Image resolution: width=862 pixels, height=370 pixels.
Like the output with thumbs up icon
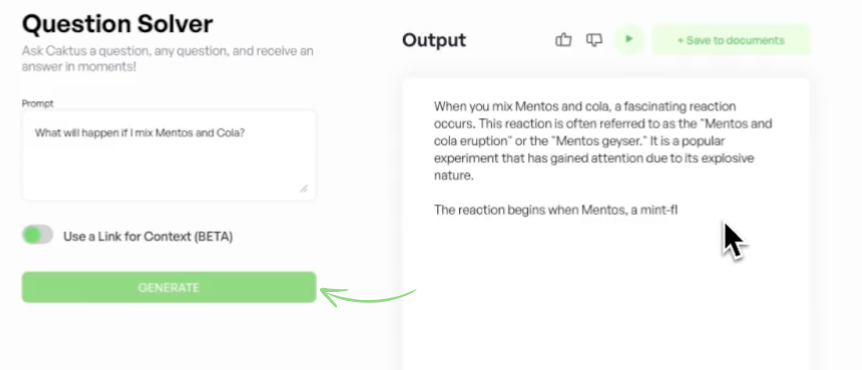coord(563,40)
